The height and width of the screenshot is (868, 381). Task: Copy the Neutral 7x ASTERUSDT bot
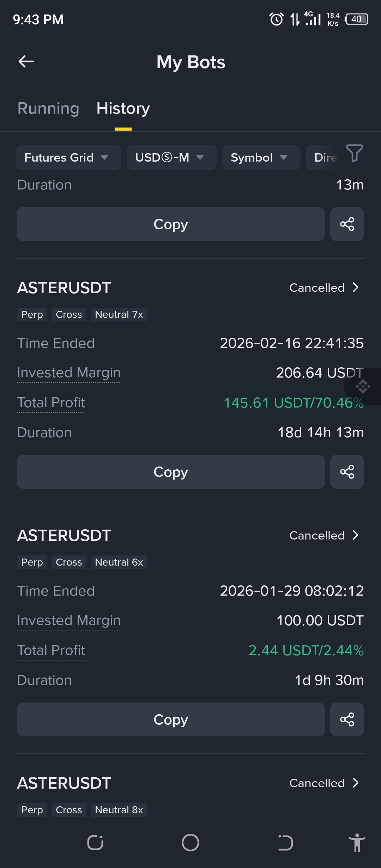tap(171, 472)
